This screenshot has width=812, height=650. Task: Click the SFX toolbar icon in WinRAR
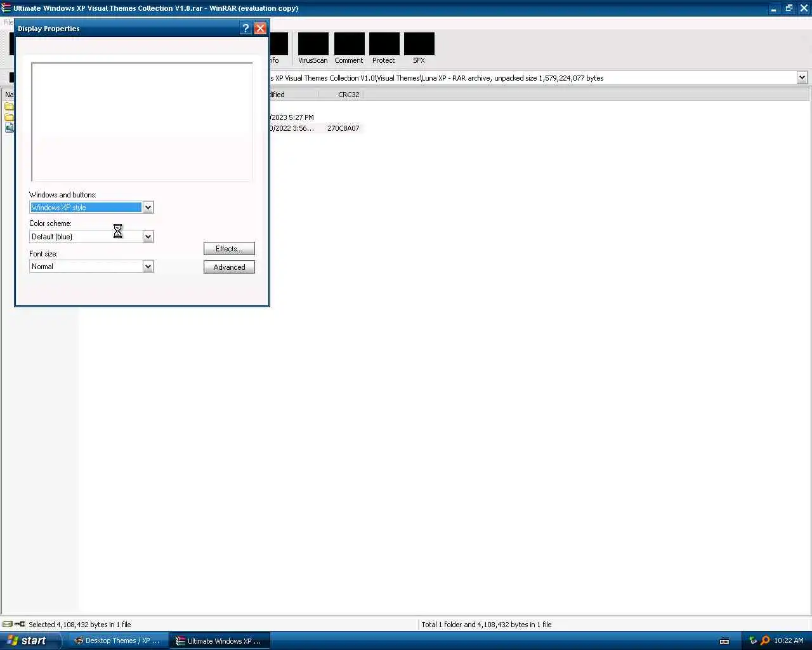point(419,48)
